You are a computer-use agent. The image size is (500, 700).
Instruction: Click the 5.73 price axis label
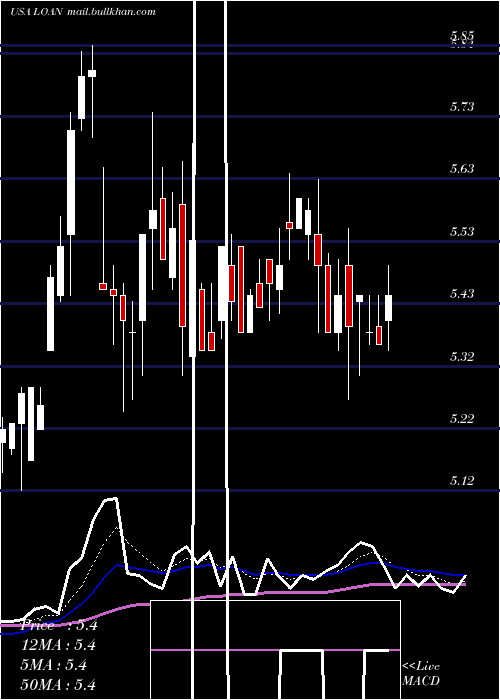click(462, 106)
